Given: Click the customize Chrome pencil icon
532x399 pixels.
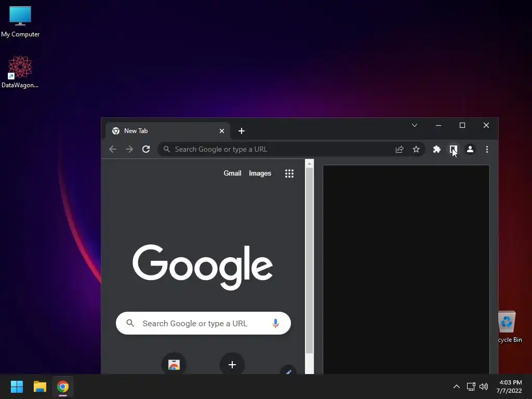Looking at the screenshot, I should click(288, 371).
